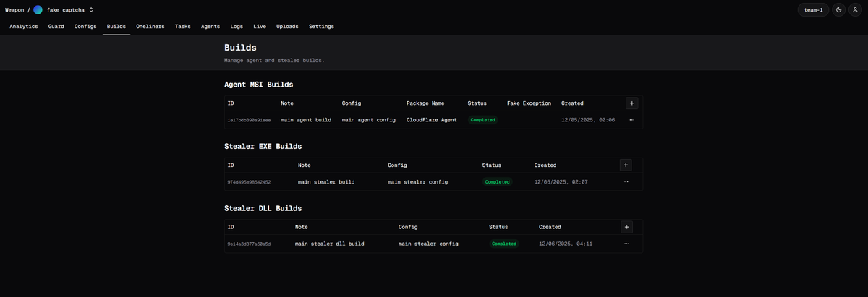Switch to the Live tab

point(260,26)
